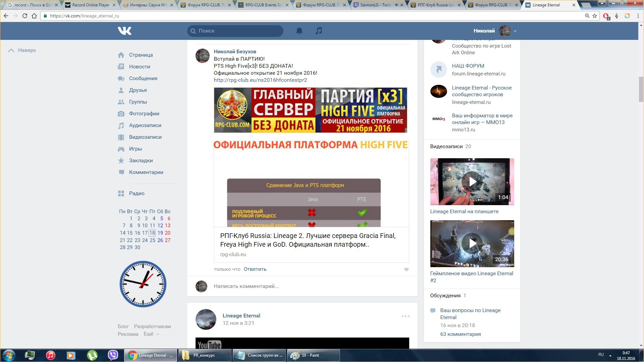Click Наверх to go to top
The image size is (644, 362).
22,50
